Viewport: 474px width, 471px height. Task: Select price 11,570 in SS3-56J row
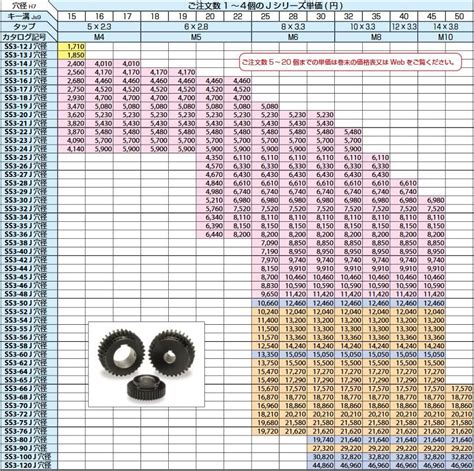[265, 337]
